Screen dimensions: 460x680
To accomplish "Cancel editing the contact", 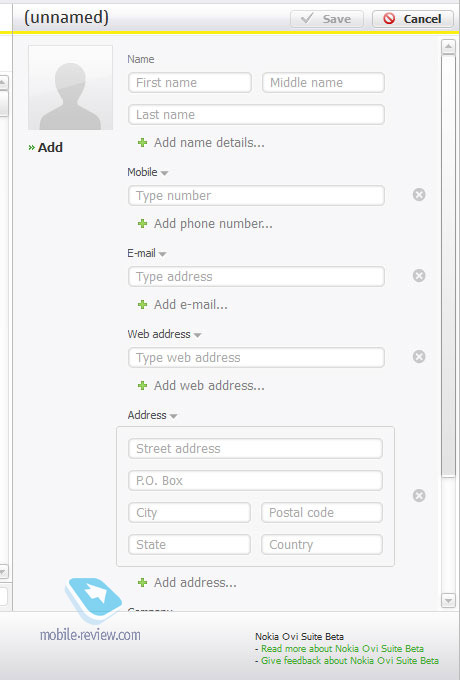I will (x=412, y=19).
